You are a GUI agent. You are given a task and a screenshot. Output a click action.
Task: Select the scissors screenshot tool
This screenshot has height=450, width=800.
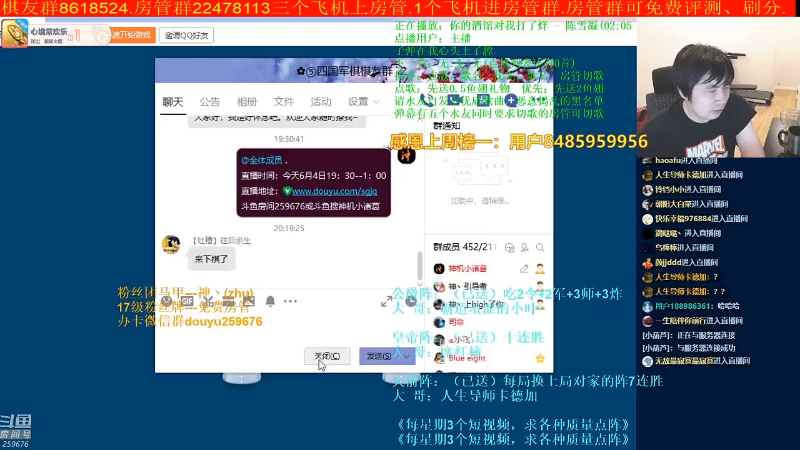pyautogui.click(x=208, y=301)
